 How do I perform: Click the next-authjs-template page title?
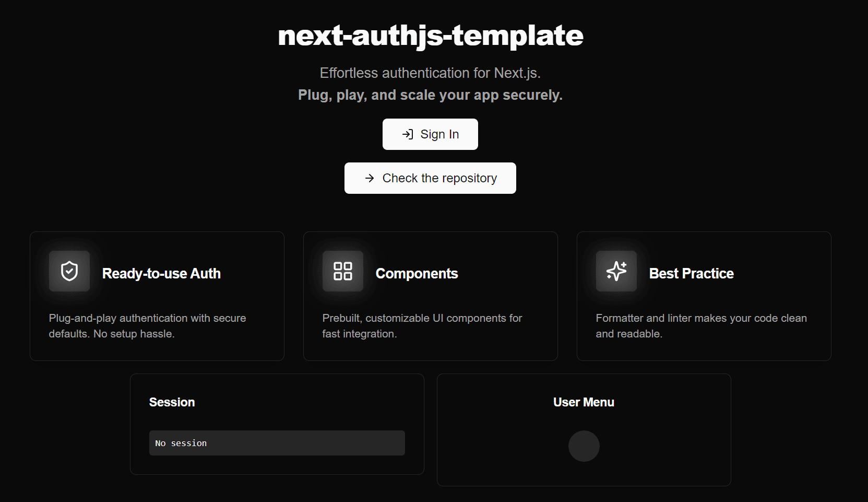(430, 36)
